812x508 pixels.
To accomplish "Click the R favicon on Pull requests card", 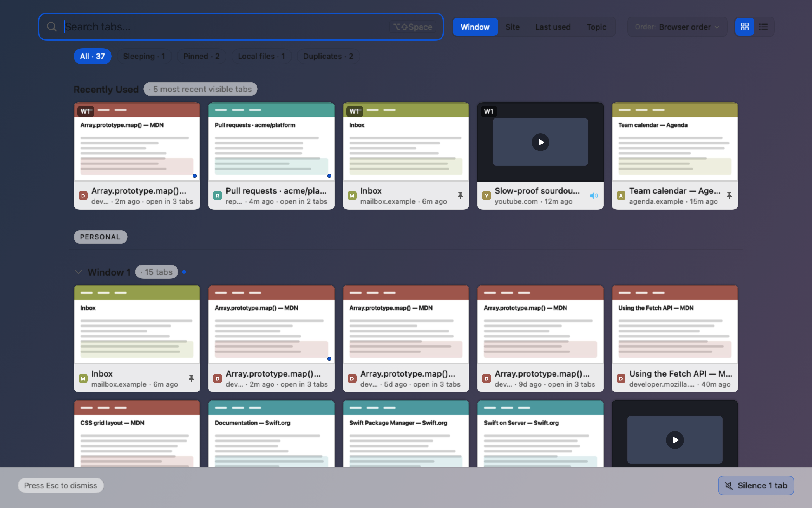I will click(x=217, y=196).
